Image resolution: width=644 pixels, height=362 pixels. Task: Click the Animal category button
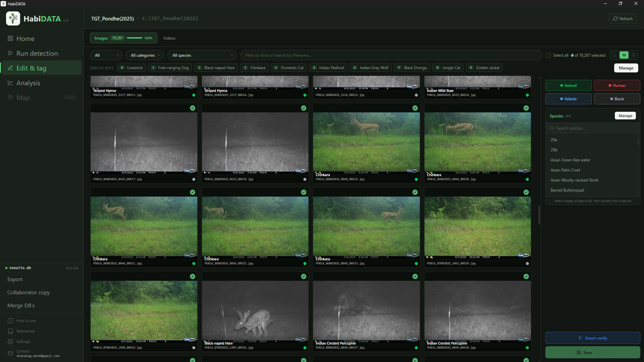[x=568, y=85]
